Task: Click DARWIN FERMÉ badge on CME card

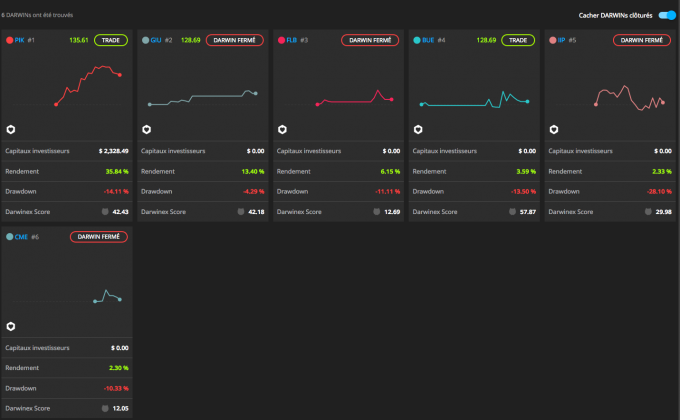Action: click(x=99, y=236)
